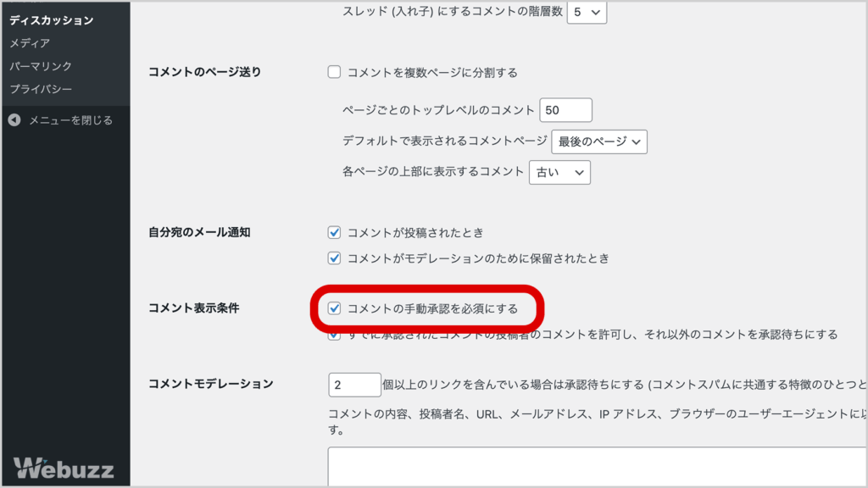Open the メディア settings menu item
868x488 pixels.
coord(30,43)
